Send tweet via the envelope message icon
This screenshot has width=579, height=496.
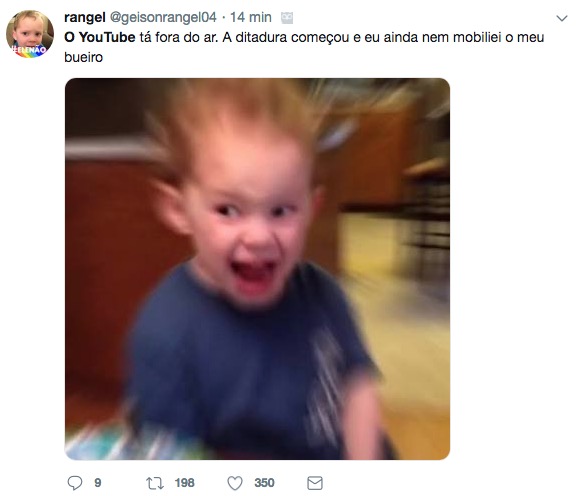[315, 483]
